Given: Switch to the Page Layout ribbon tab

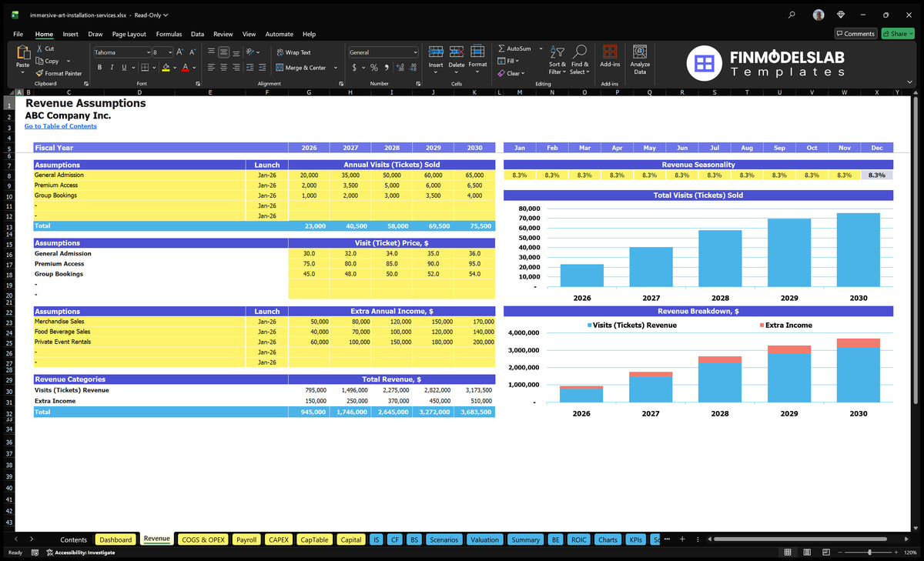Looking at the screenshot, I should click(129, 34).
